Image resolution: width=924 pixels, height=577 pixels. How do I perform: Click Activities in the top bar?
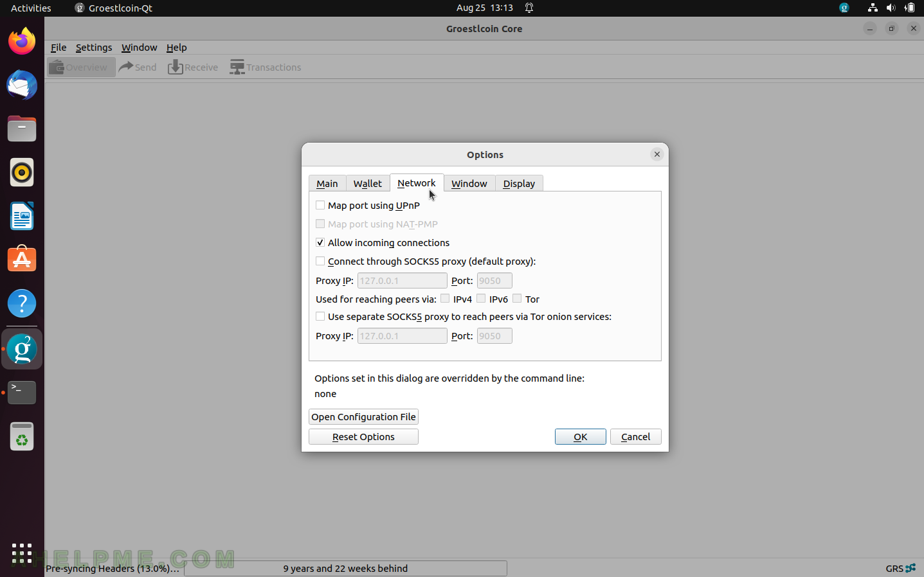[x=31, y=8]
